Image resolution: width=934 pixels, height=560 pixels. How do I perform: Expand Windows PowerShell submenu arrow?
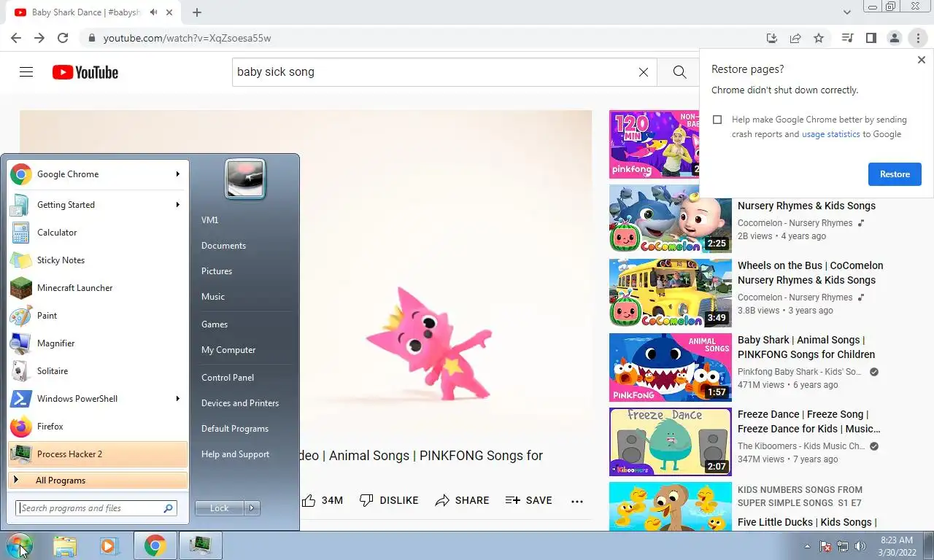coord(178,399)
